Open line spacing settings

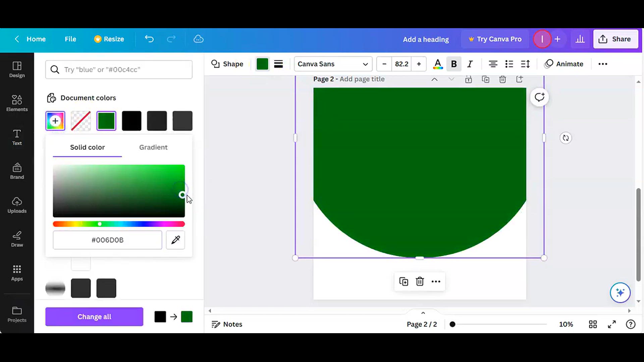(525, 64)
